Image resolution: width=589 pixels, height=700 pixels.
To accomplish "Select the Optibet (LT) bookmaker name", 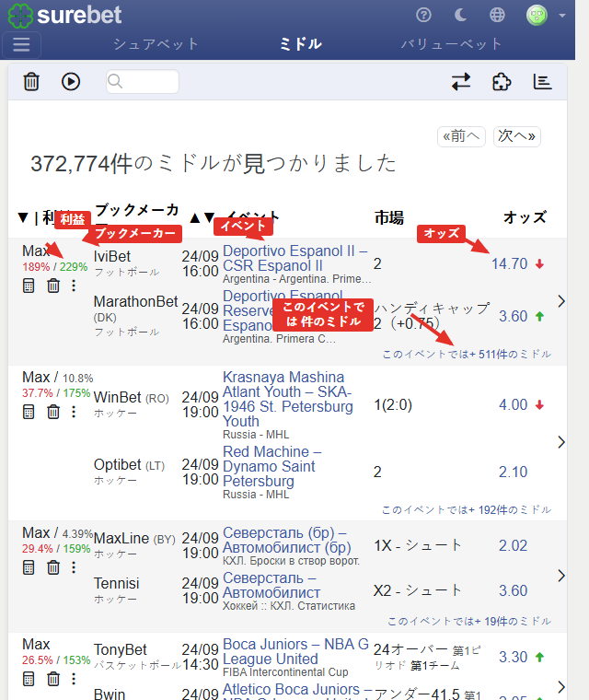I will click(129, 465).
